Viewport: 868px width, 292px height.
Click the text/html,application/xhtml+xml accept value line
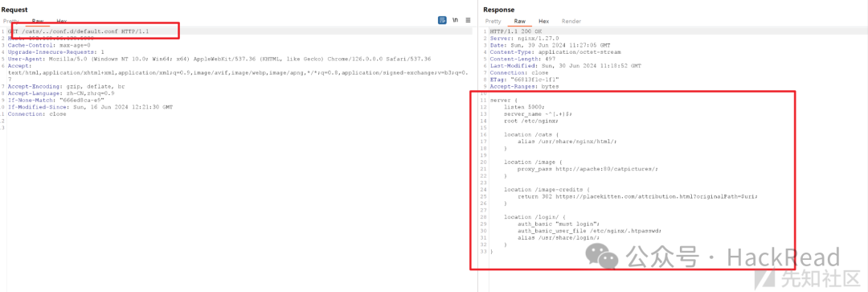(x=238, y=72)
